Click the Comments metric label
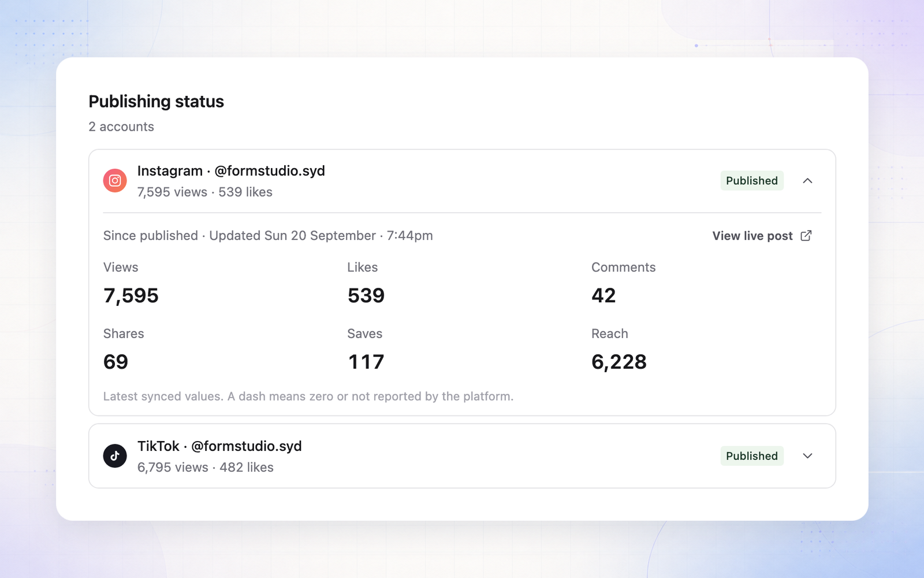Image resolution: width=924 pixels, height=578 pixels. 624,267
